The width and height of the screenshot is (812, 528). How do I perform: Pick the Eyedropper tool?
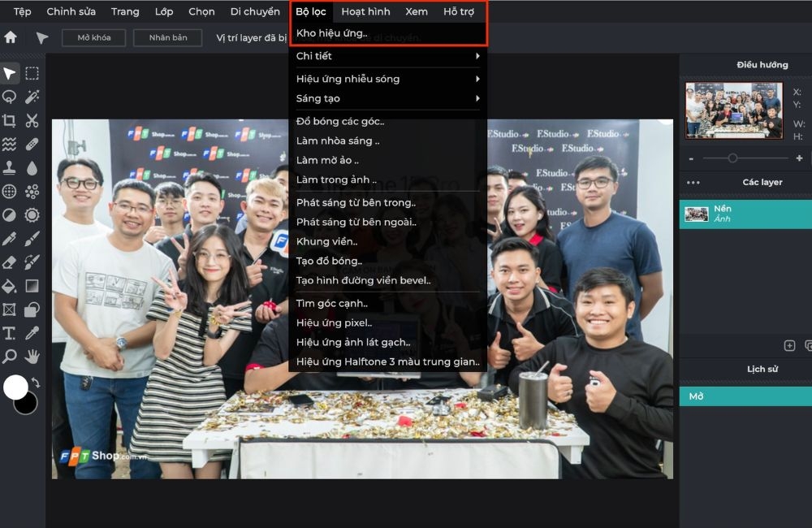coord(32,333)
